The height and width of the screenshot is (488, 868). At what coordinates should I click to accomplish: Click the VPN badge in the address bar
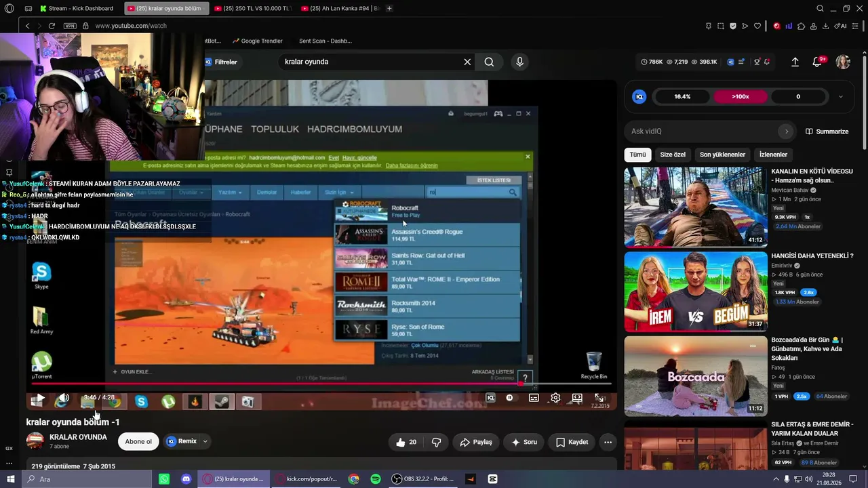click(70, 26)
